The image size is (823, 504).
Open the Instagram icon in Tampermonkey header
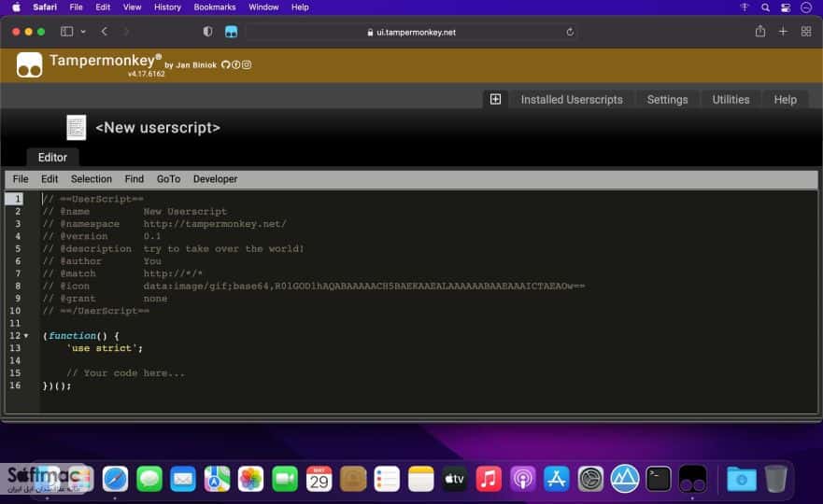(247, 64)
